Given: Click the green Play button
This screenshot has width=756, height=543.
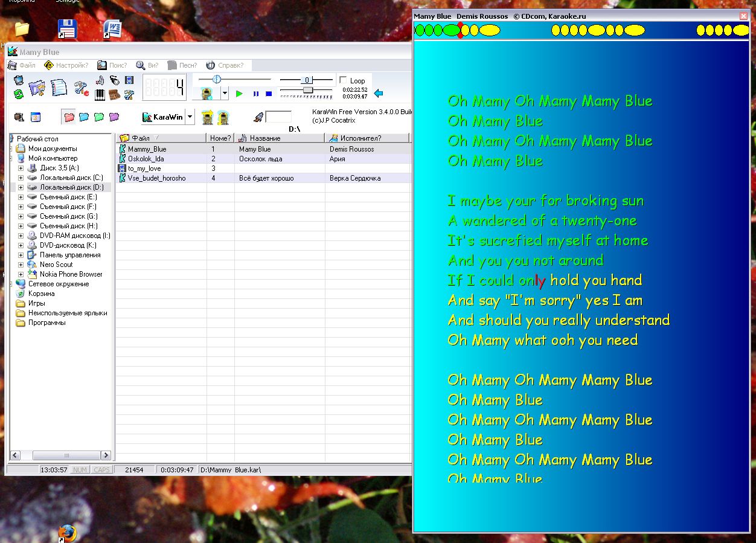Looking at the screenshot, I should tap(239, 94).
